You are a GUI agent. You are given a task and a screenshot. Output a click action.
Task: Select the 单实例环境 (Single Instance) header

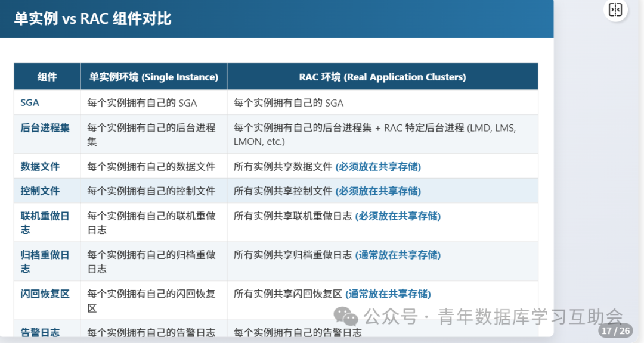point(154,77)
